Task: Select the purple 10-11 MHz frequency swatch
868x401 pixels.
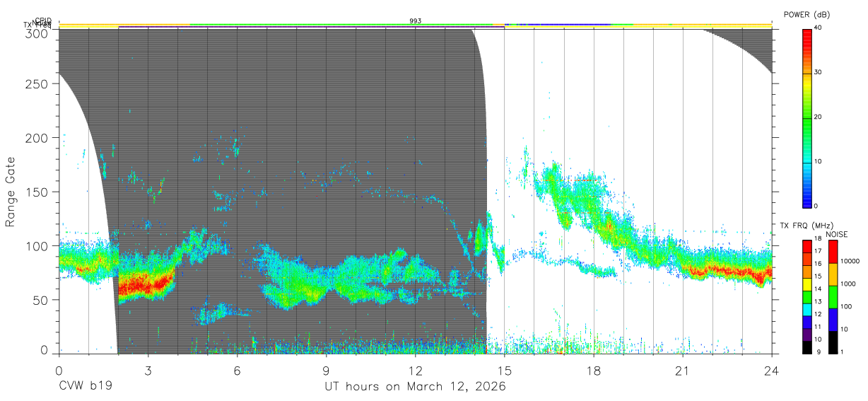Action: point(807,335)
